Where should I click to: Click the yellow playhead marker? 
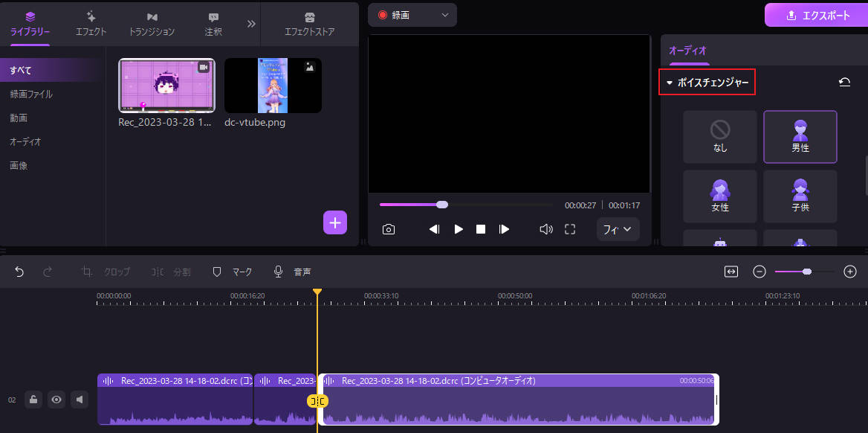click(317, 292)
